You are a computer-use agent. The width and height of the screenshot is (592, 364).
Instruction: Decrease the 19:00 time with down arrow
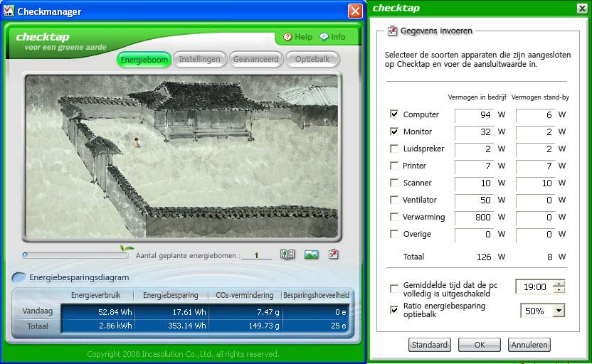point(559,291)
